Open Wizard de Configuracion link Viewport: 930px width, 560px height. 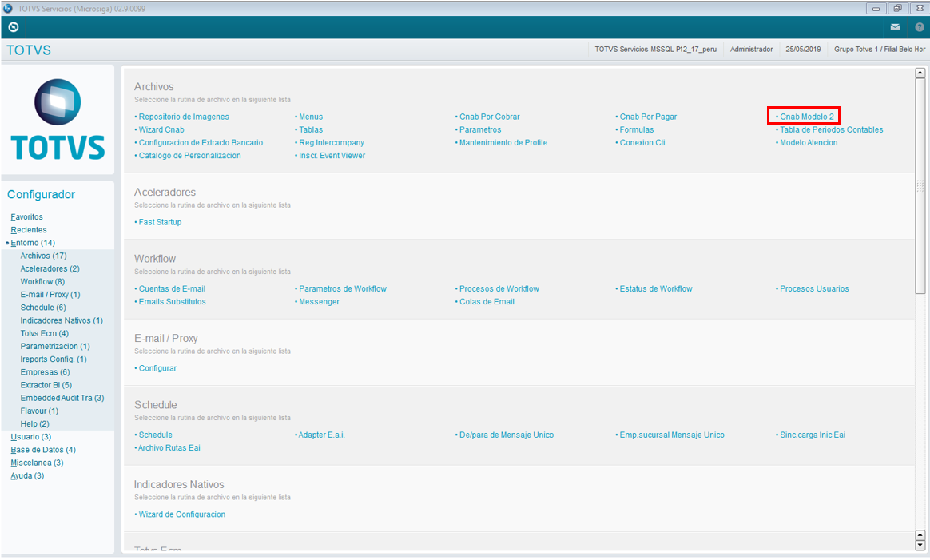pos(182,515)
